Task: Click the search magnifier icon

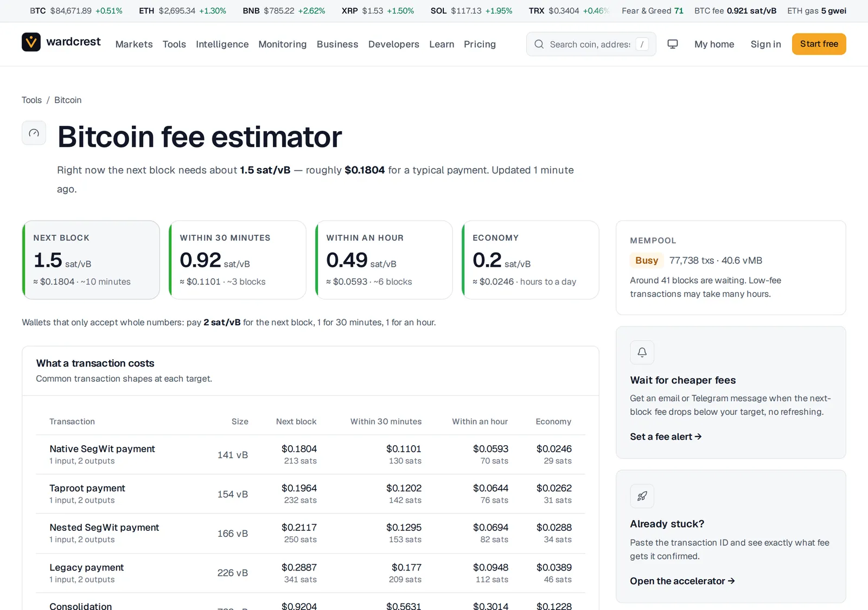Action: point(539,44)
